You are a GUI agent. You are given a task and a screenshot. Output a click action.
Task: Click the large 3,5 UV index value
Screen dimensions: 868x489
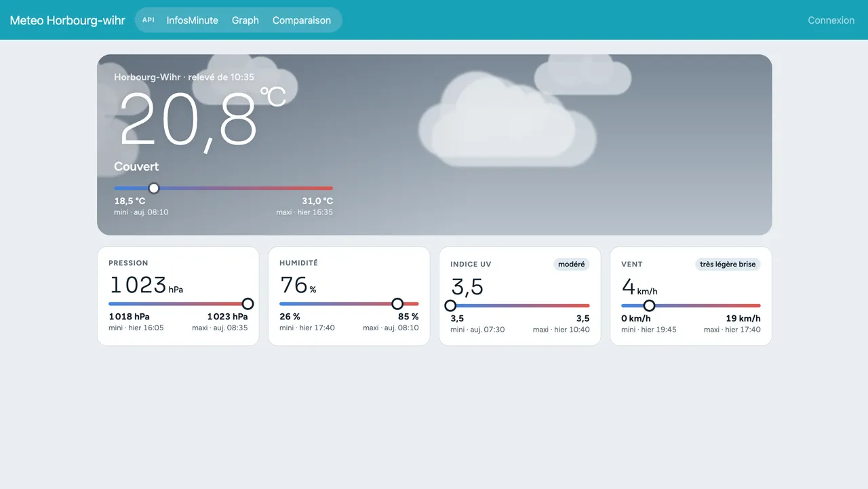tap(467, 287)
